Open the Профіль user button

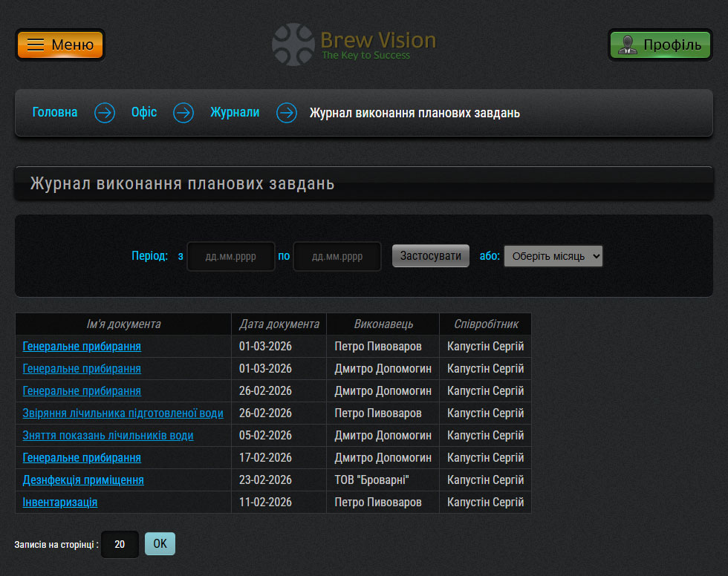(660, 45)
